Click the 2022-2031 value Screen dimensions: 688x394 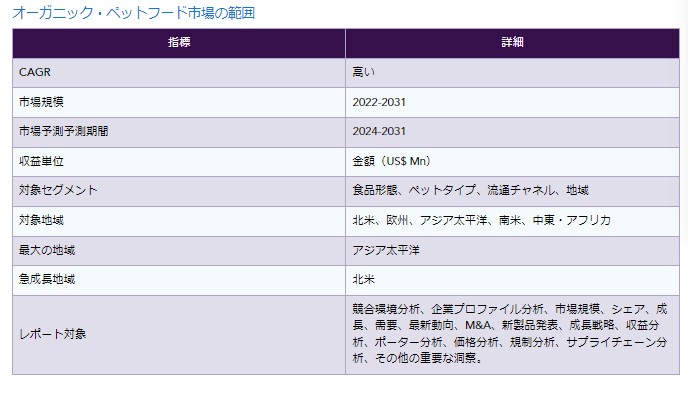click(x=379, y=102)
